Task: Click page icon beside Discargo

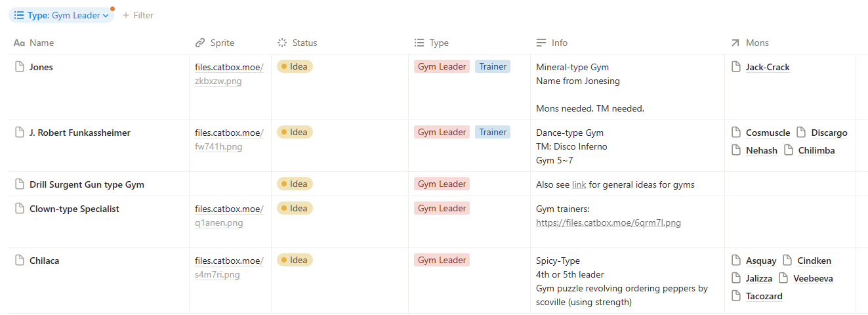Action: 801,133
